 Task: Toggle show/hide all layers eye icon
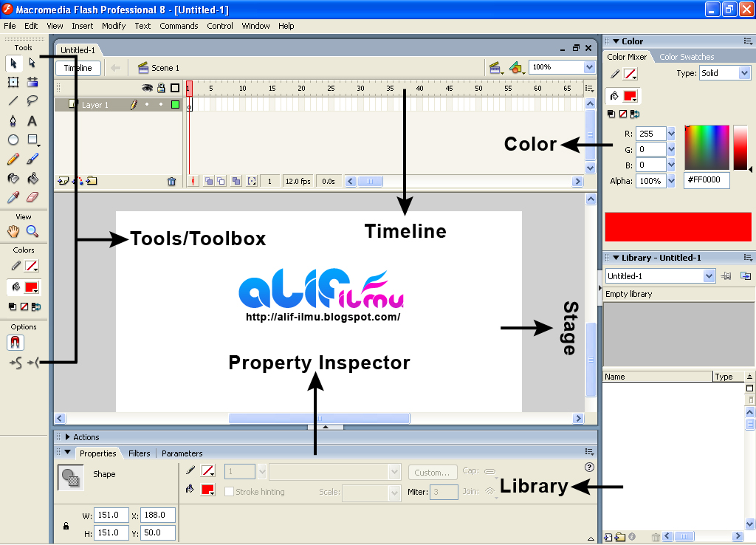(147, 88)
